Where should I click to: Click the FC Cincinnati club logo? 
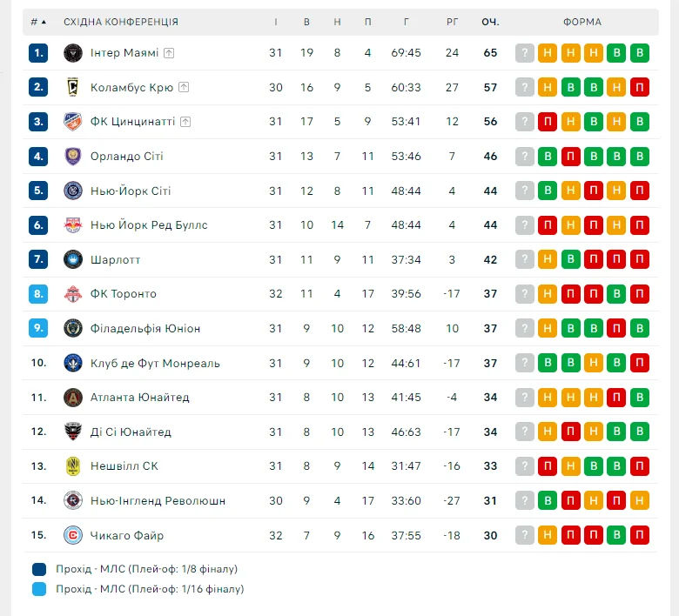(73, 122)
